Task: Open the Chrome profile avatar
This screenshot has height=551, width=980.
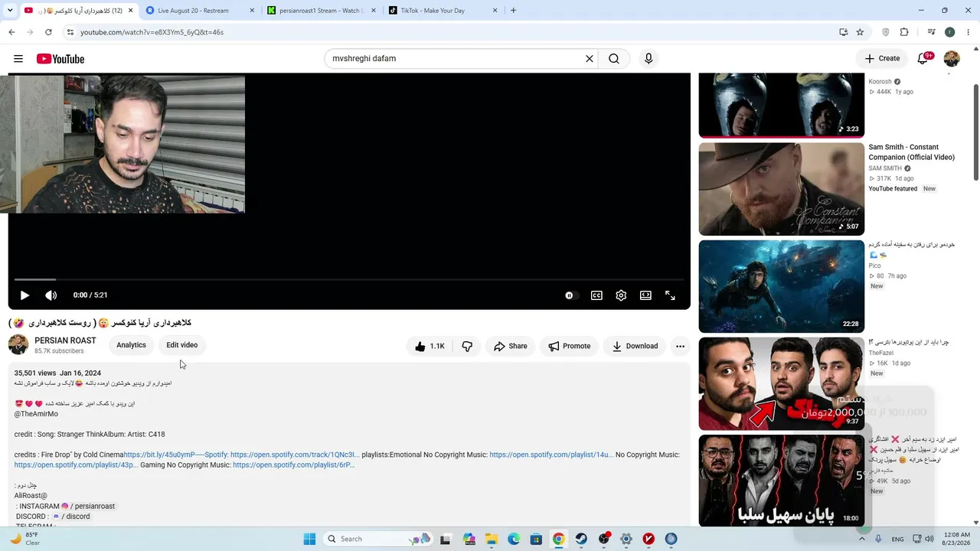Action: click(949, 32)
